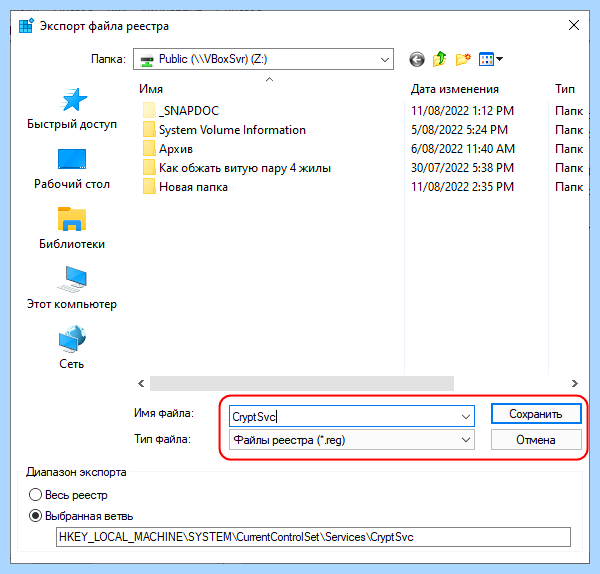
Task: Sort by Тип column header
Action: point(565,89)
